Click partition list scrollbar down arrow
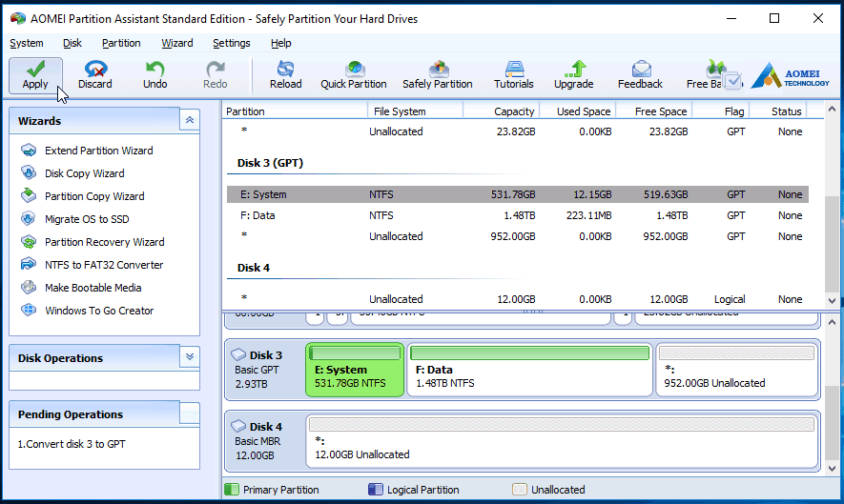 point(832,301)
